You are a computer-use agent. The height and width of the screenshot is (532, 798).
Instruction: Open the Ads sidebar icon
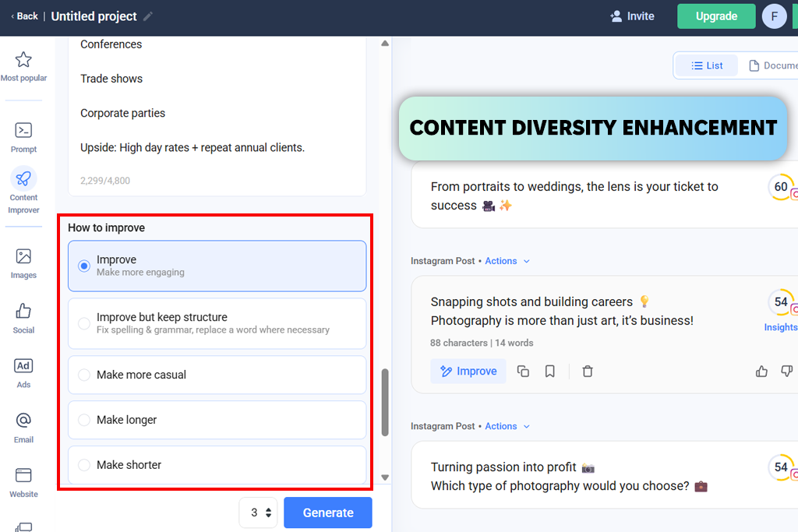[x=23, y=366]
